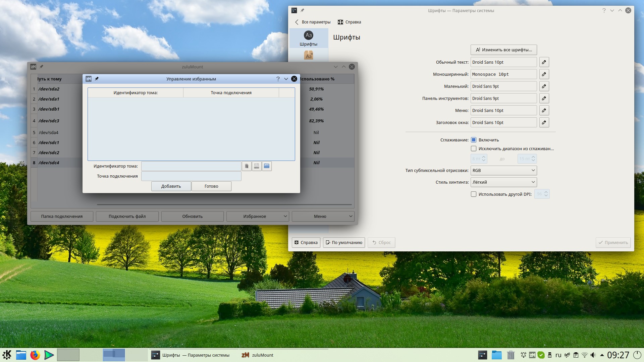Click the Справка lifebuoy icon in the toolbar
This screenshot has width=644, height=362.
click(x=340, y=22)
